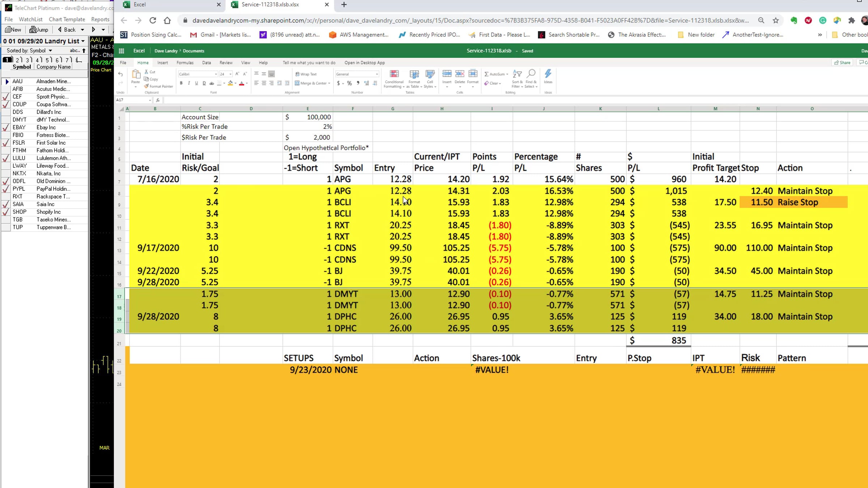Screen dimensions: 868x488
Task: Toggle the flag checkmark for SAIA
Action: pos(6,204)
